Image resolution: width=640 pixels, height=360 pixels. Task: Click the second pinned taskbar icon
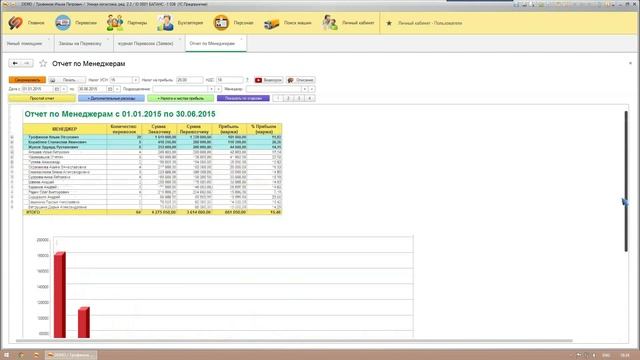pos(21,355)
